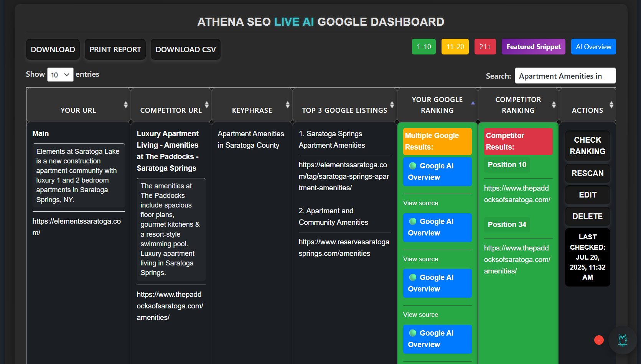
Task: Click listing 2 Apartment and Community Amenities
Action: [x=333, y=217]
